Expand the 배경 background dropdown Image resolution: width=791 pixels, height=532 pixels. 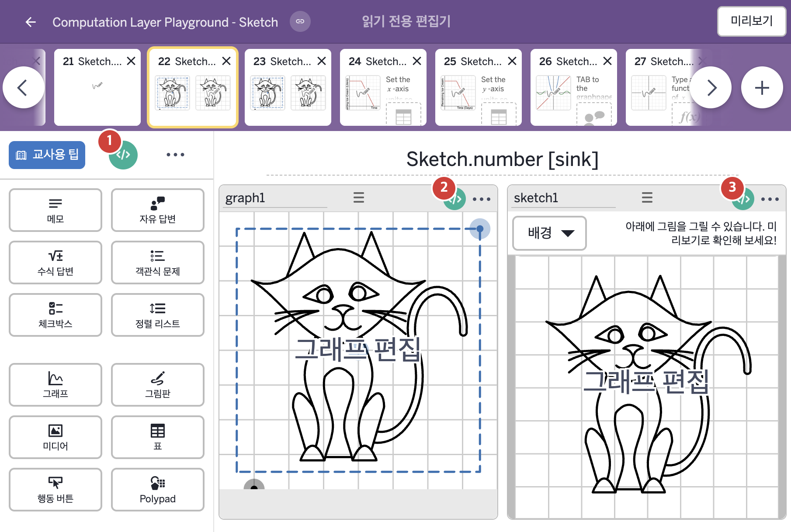549,233
